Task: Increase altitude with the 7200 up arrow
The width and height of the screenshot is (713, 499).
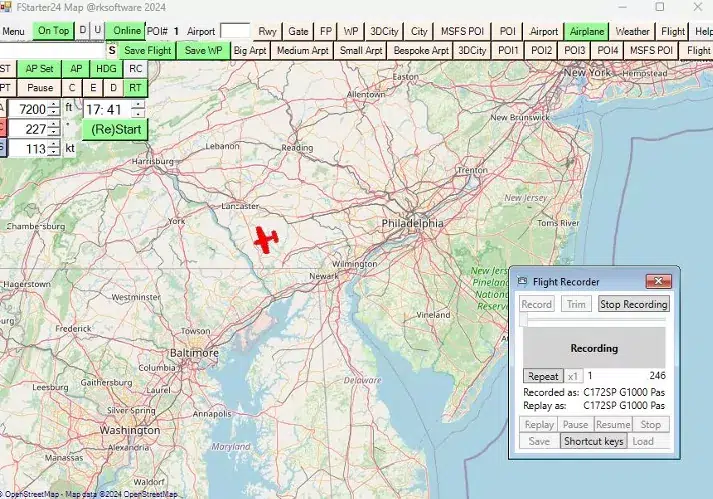Action: (53, 104)
